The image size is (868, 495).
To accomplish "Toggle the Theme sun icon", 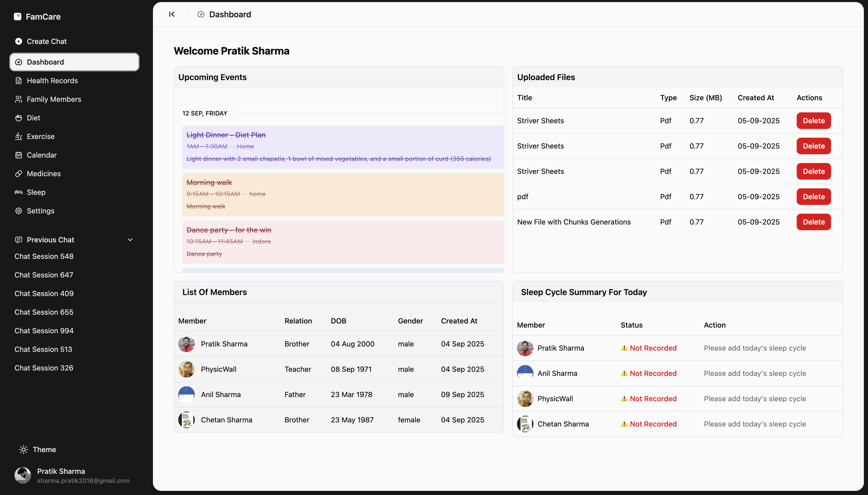I will point(24,450).
